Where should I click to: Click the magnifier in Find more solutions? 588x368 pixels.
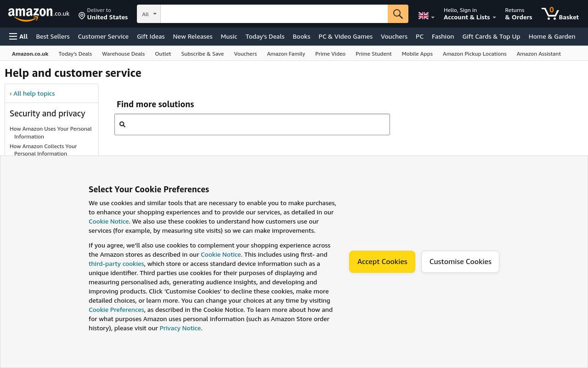coord(122,124)
